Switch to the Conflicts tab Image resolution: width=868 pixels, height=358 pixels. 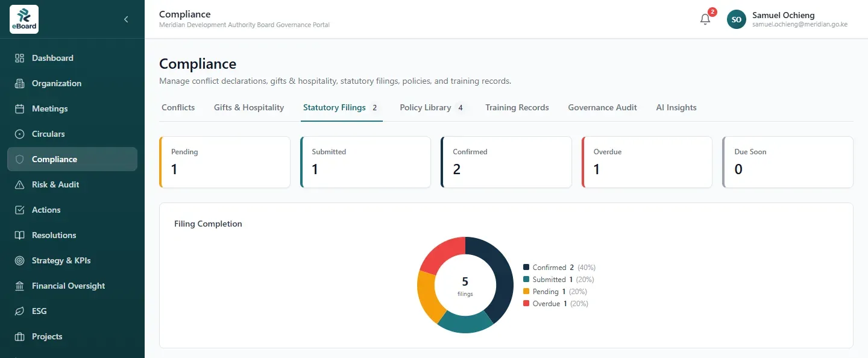pyautogui.click(x=178, y=107)
